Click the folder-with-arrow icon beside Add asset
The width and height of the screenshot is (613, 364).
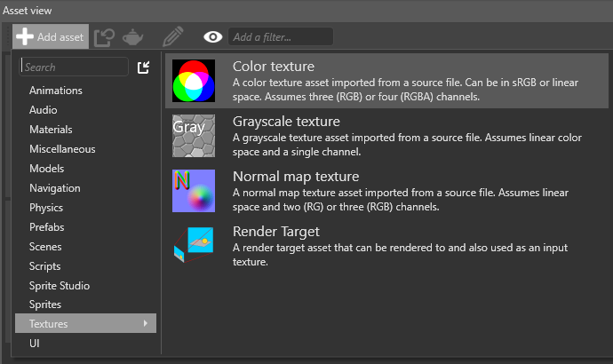[x=104, y=36]
